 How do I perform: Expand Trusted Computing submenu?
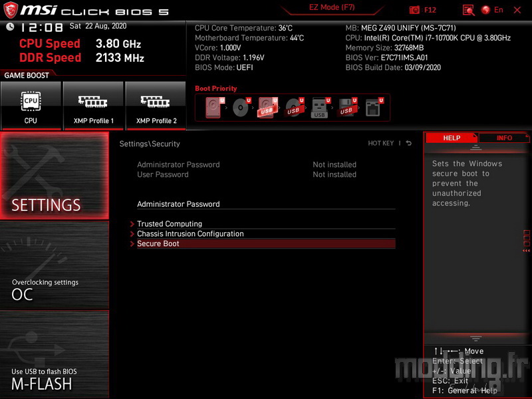coord(266,224)
